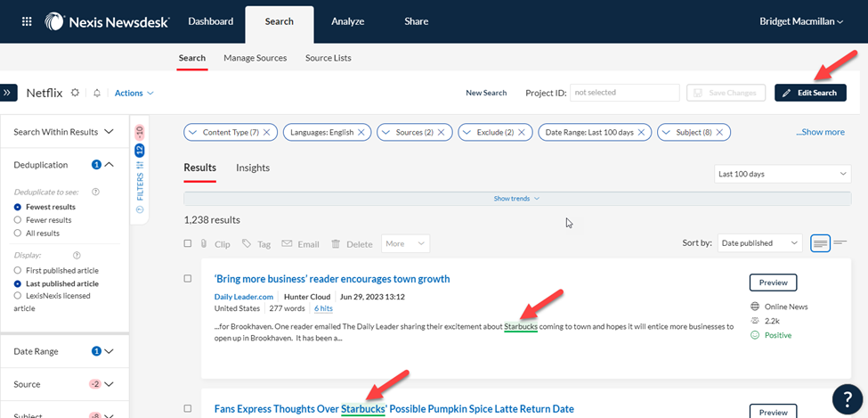Click Deduplicate to see help icon
The height and width of the screenshot is (418, 868).
[95, 192]
